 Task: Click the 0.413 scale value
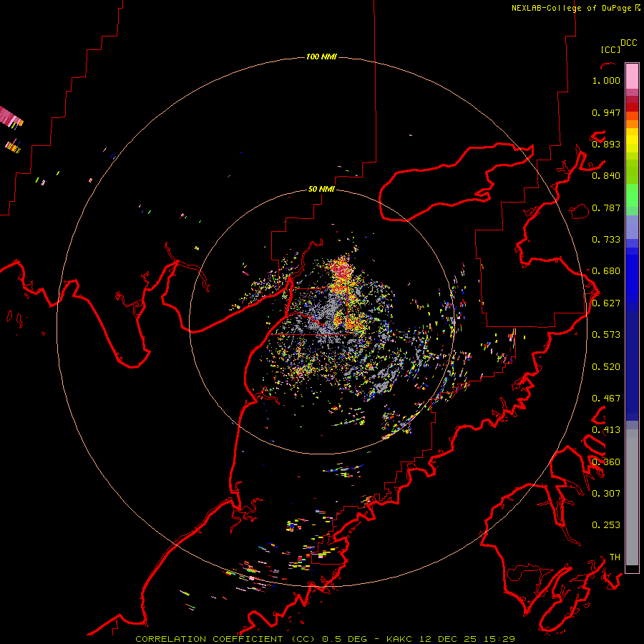pyautogui.click(x=606, y=430)
